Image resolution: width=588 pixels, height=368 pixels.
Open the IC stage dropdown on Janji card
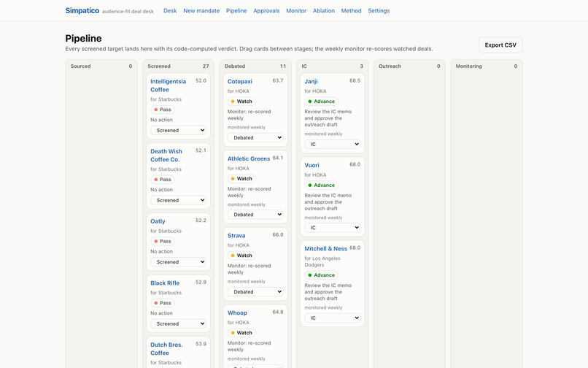click(x=333, y=144)
